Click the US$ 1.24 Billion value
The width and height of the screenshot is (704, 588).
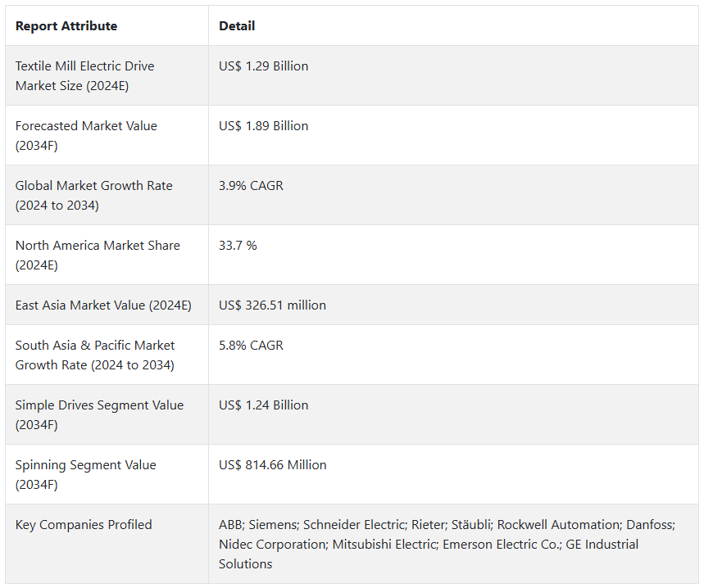tap(264, 405)
